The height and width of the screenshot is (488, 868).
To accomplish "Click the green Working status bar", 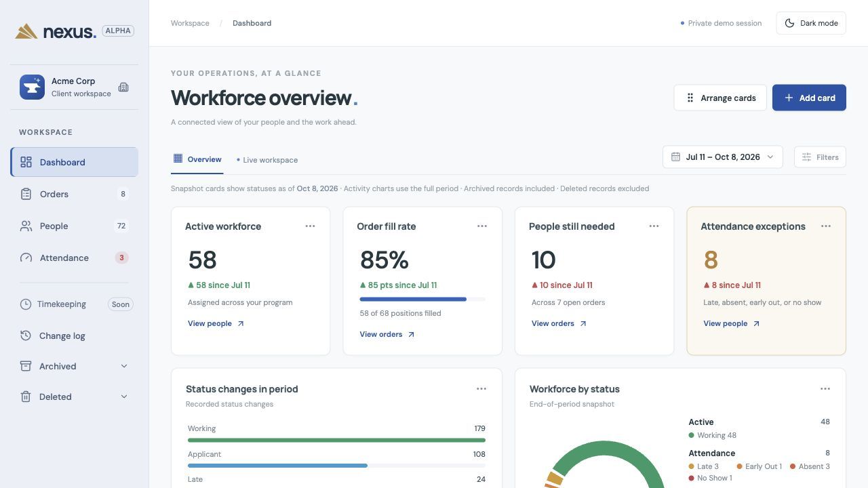I will click(336, 440).
